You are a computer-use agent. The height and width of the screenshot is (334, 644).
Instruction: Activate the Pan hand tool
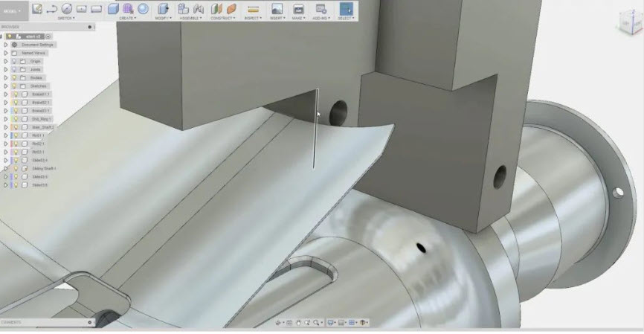pyautogui.click(x=298, y=323)
